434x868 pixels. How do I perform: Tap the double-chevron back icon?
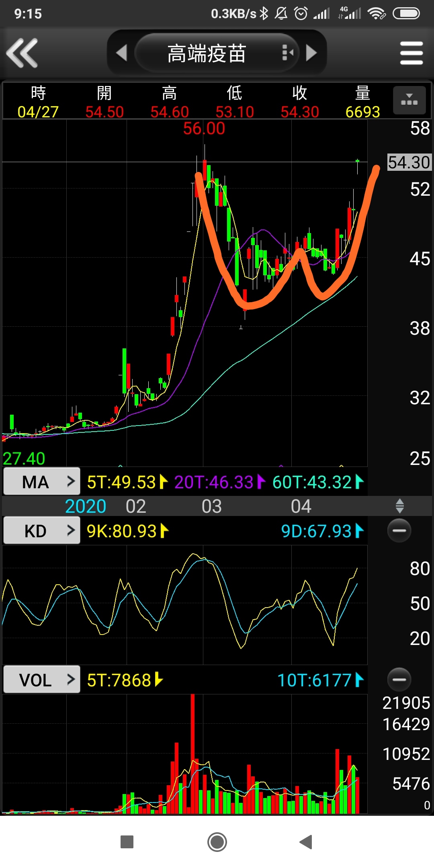pyautogui.click(x=23, y=53)
